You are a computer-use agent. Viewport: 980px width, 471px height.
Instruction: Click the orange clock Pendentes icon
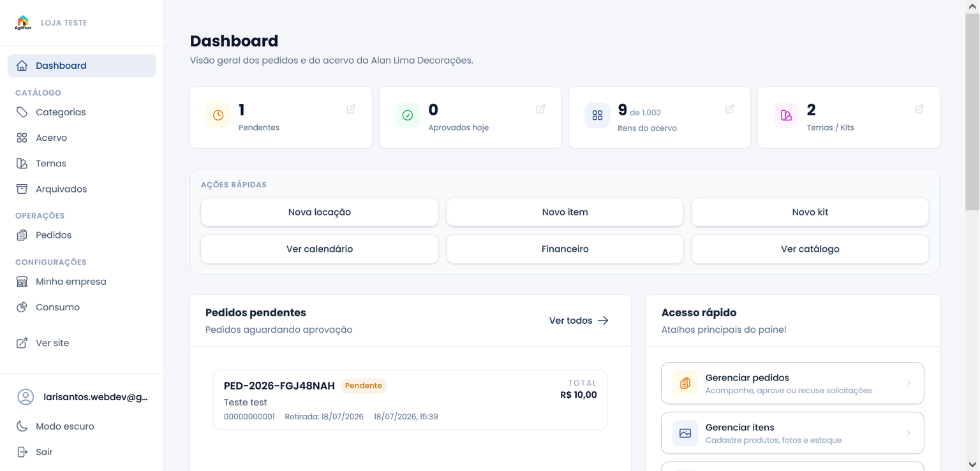(218, 115)
